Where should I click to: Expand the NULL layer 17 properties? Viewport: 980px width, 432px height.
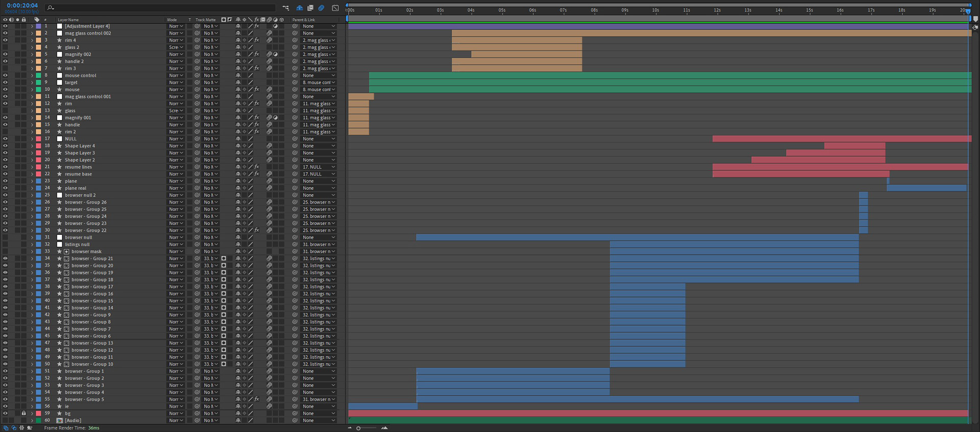pos(32,139)
